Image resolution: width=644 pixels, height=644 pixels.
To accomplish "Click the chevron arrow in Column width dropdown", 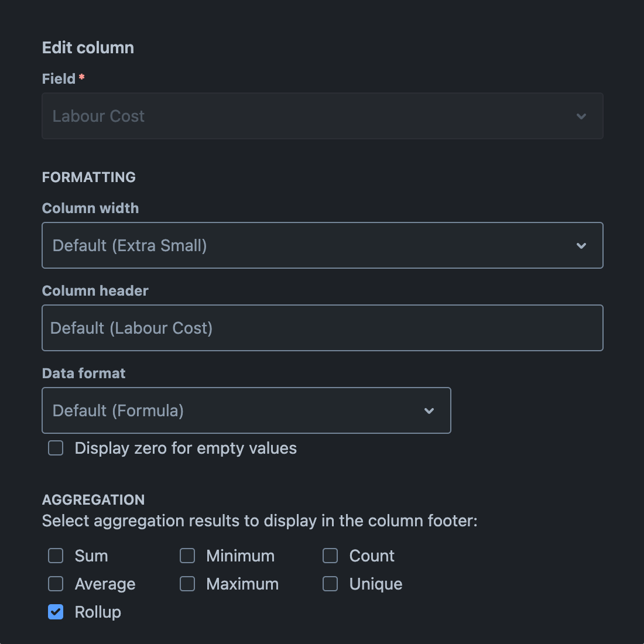I will pyautogui.click(x=581, y=246).
